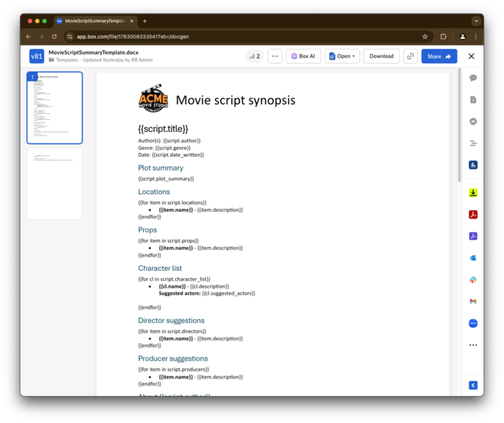Open Chrome three-dot menu

pos(476,37)
